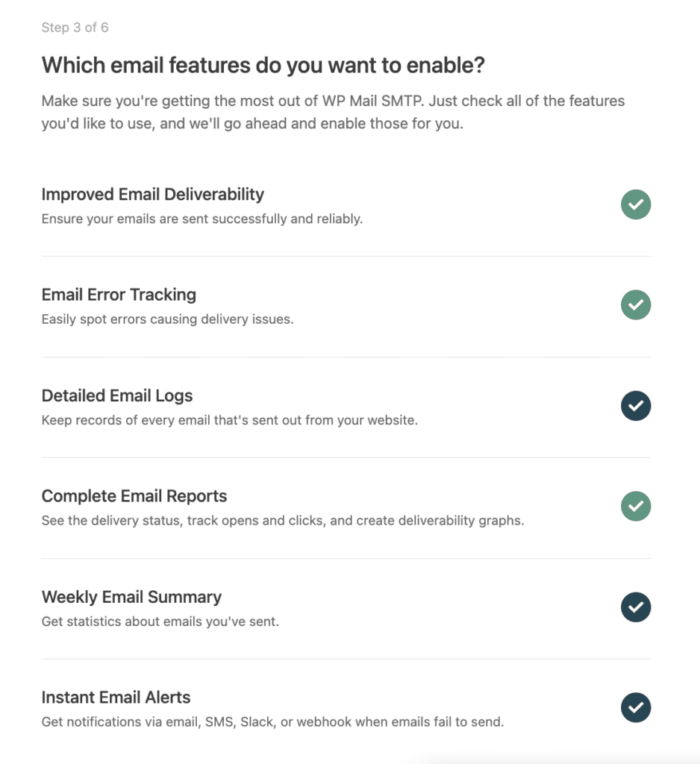Image resolution: width=700 pixels, height=764 pixels.
Task: Select the Complete Email Reports checkmark icon
Action: pyautogui.click(x=636, y=506)
